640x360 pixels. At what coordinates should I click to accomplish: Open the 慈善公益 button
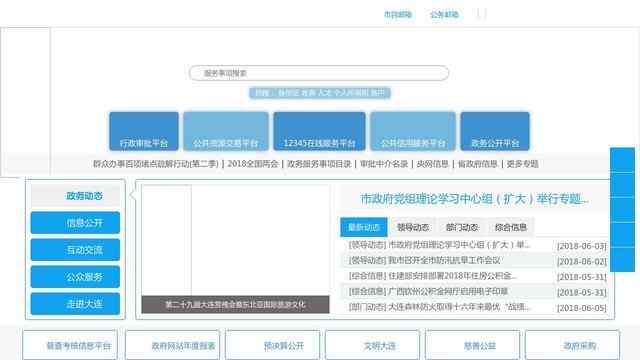point(472,346)
